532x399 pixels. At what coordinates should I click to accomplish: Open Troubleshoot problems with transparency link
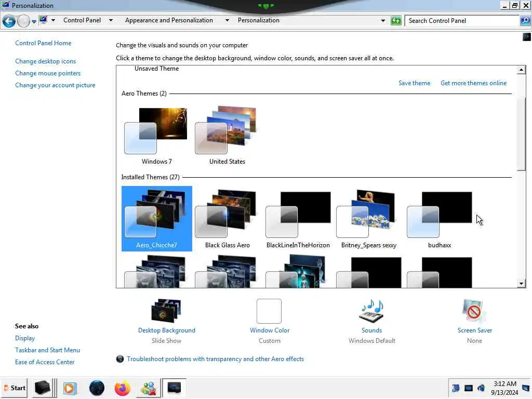pos(215,359)
